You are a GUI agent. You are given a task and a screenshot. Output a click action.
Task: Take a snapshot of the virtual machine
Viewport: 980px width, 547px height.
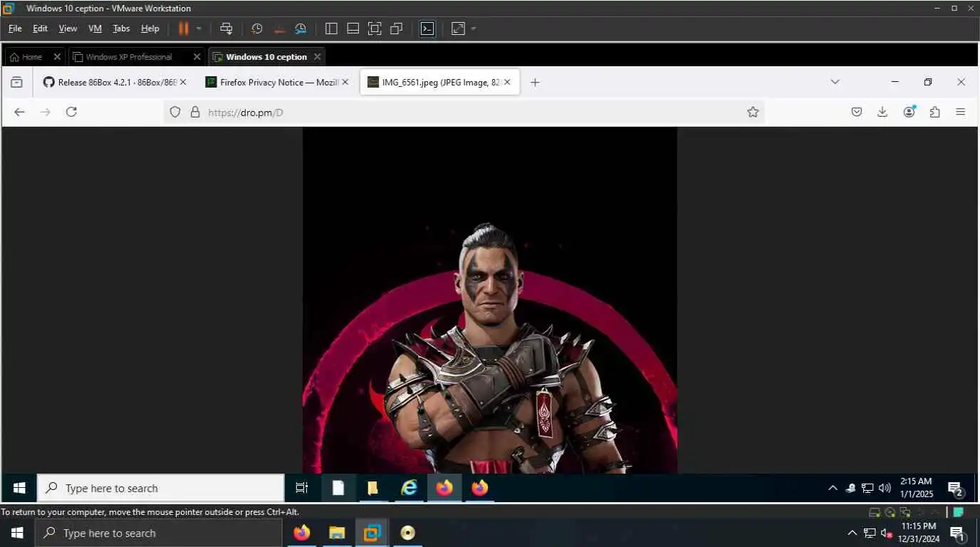(257, 28)
